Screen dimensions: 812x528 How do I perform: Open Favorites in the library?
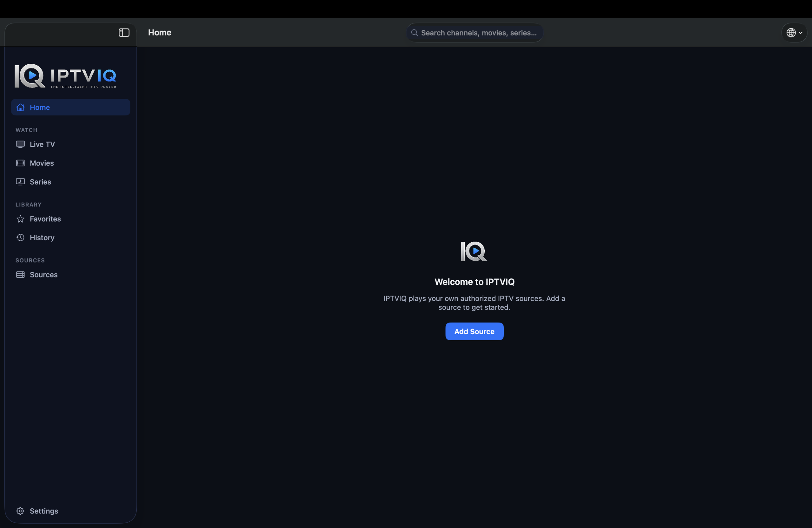(71, 219)
